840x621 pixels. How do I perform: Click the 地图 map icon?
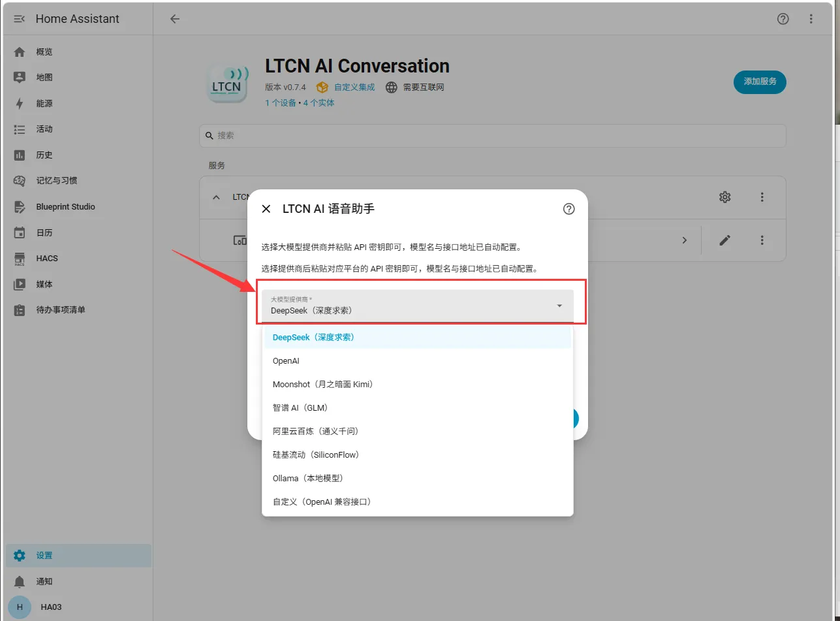point(20,77)
